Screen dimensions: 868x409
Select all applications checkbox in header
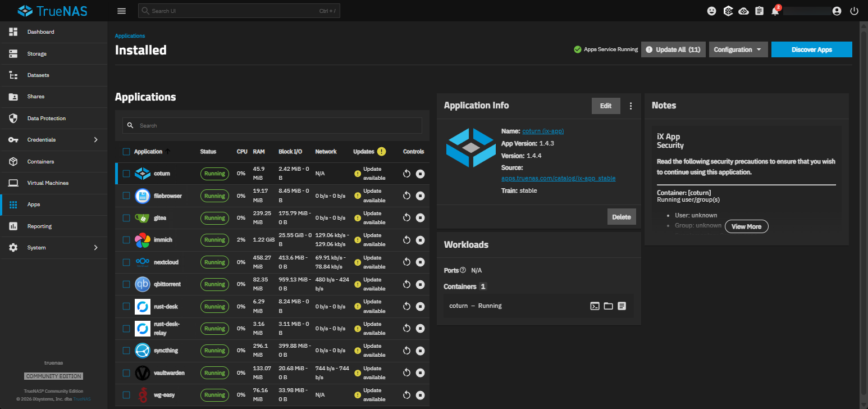126,152
